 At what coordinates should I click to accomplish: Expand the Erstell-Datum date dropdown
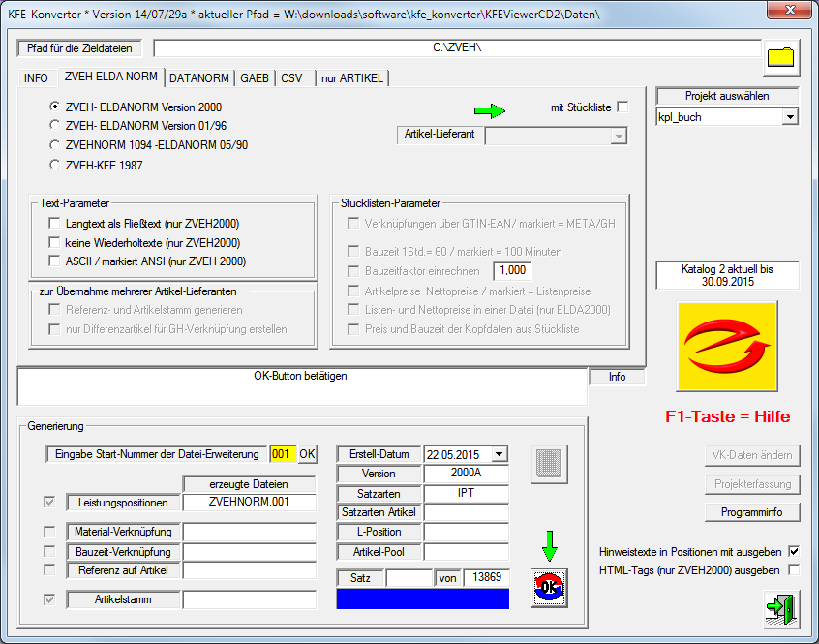(x=499, y=454)
